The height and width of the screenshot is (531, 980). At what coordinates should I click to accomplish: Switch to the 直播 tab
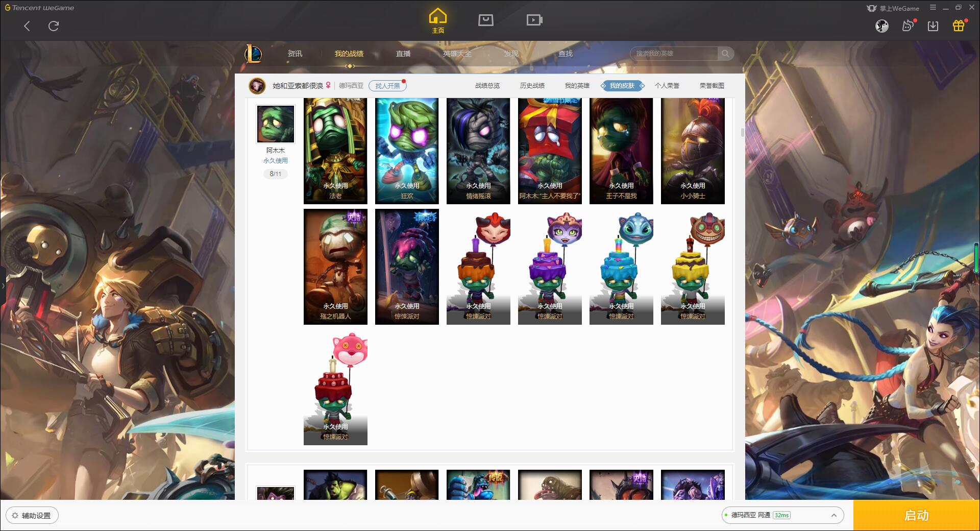click(403, 54)
